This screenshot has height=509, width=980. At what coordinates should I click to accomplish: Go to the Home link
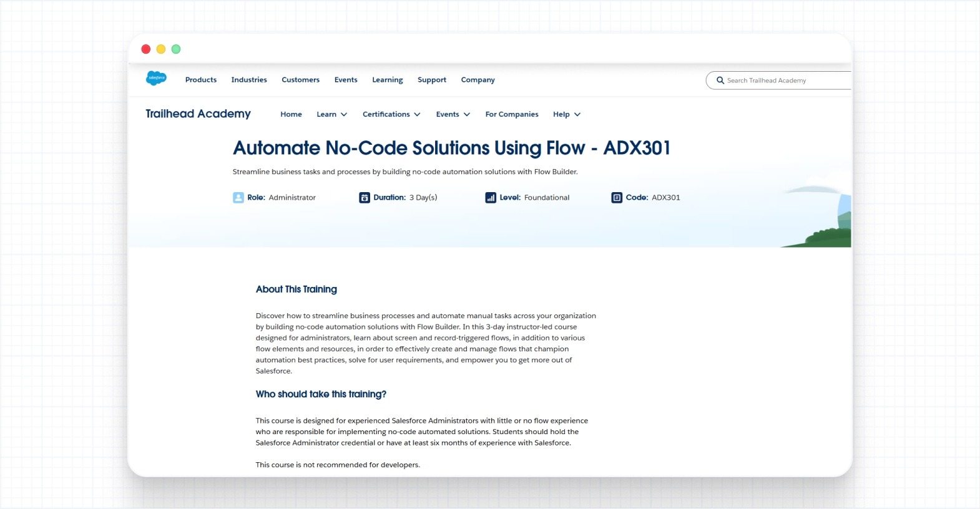tap(291, 115)
